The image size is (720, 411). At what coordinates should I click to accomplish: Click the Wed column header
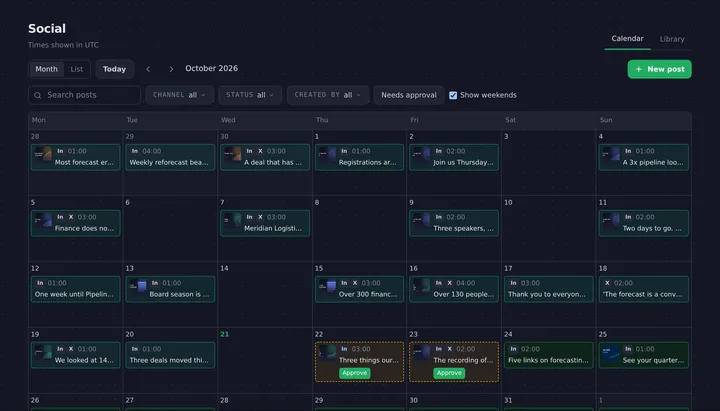point(228,120)
